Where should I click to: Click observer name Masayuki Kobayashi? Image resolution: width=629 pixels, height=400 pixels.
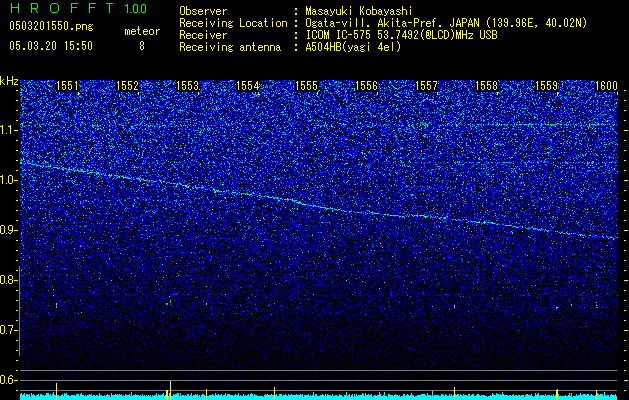tap(359, 11)
